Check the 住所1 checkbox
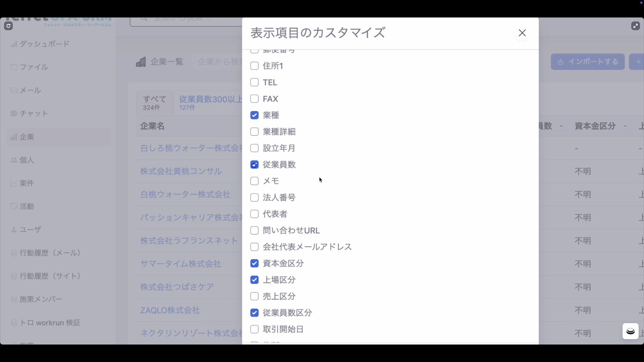644x362 pixels. pos(254,66)
